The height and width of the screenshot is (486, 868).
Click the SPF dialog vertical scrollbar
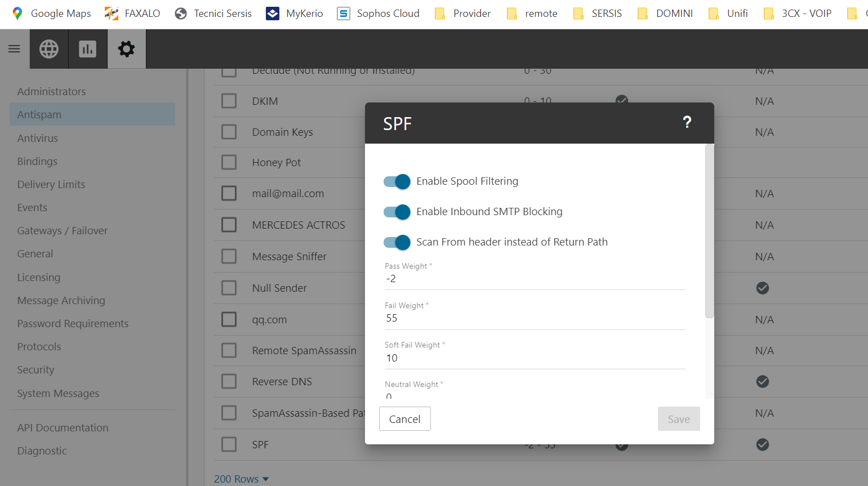point(709,231)
